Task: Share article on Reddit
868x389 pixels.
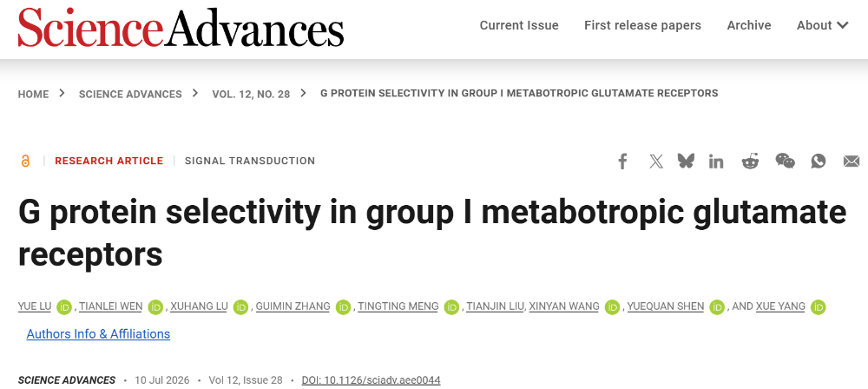Action: tap(750, 162)
